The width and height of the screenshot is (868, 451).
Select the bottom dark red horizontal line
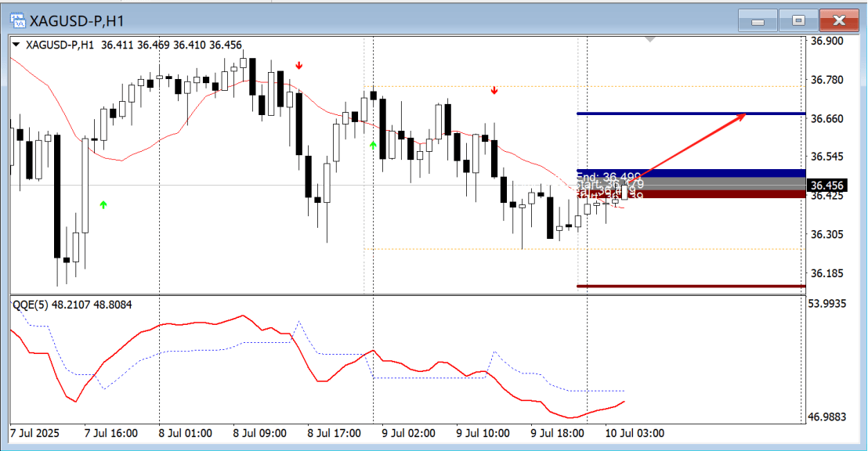tap(689, 286)
